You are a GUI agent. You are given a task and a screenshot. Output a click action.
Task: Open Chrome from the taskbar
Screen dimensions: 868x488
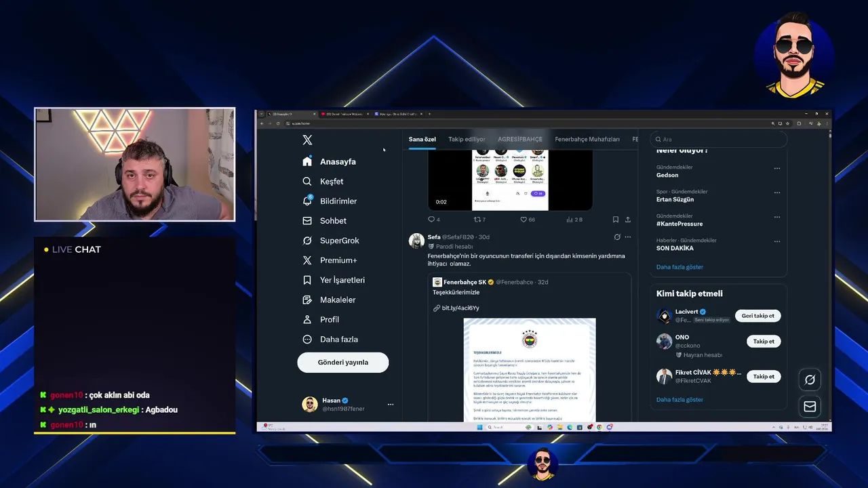pyautogui.click(x=599, y=427)
